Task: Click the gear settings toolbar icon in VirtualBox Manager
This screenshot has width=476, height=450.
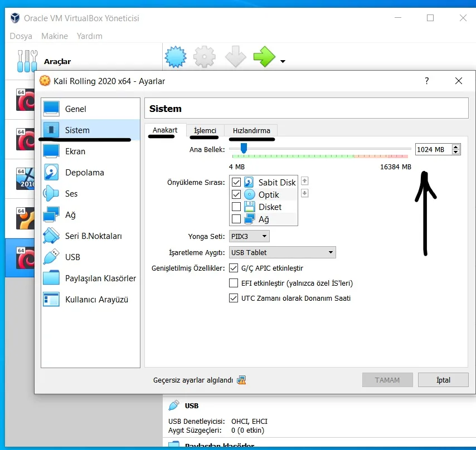Action: (205, 57)
